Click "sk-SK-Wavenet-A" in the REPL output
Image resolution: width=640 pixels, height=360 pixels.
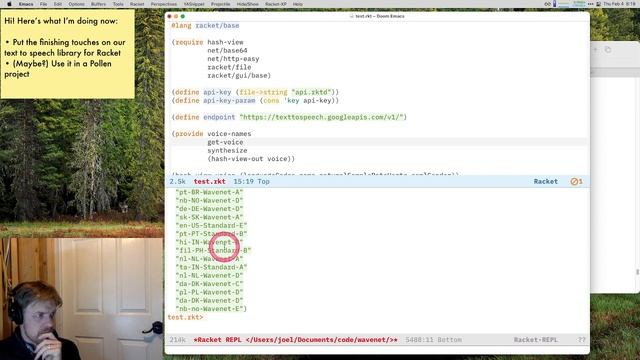tap(209, 217)
